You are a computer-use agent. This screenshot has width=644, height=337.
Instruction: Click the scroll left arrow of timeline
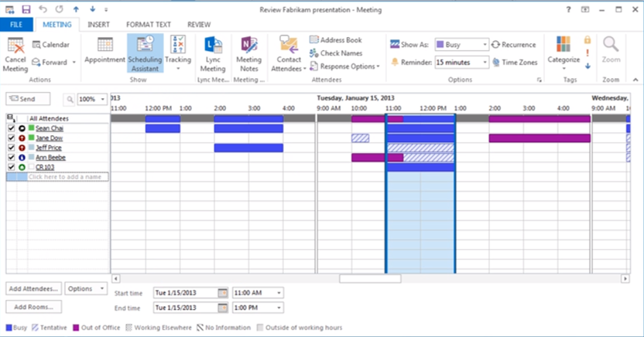[x=116, y=279]
